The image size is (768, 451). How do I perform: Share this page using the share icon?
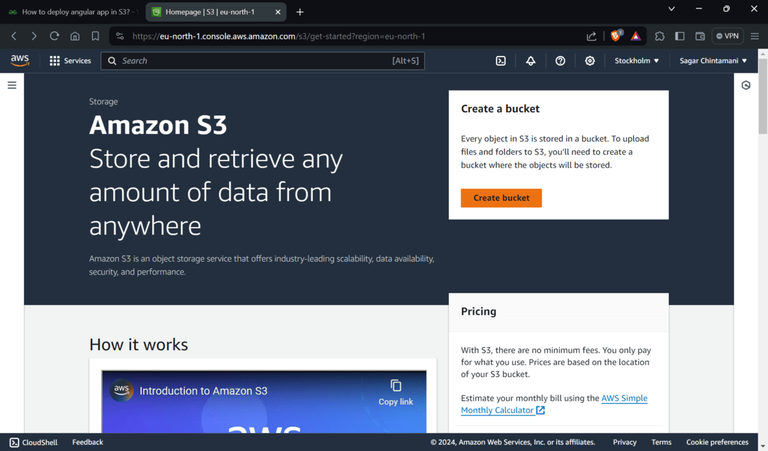(591, 36)
